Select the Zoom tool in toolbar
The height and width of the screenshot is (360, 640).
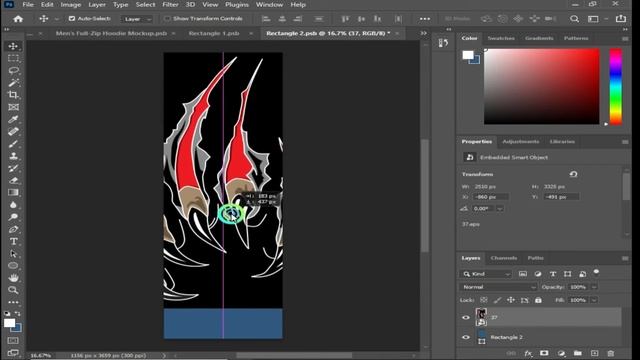pos(13,290)
